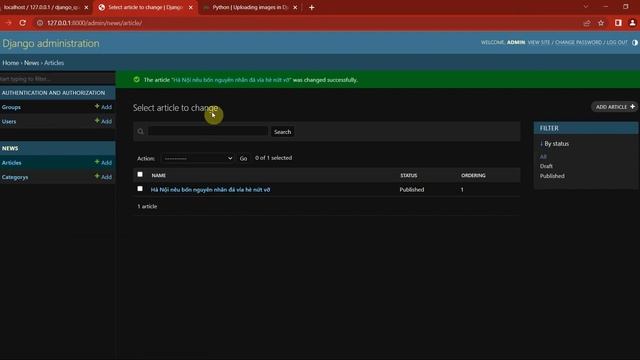Open the browser side panel icon
640x360 pixels.
(618, 23)
